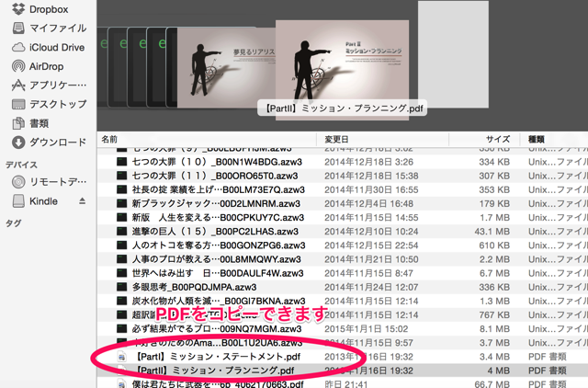Open the 書類 folder in sidebar
Viewport: 588px width, 388px height.
(43, 123)
